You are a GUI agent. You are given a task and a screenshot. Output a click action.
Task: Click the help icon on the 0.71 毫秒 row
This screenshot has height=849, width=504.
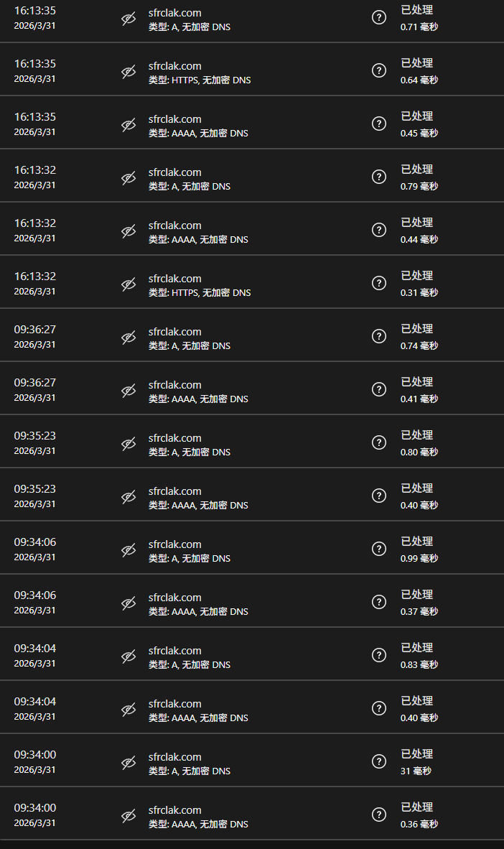click(379, 17)
